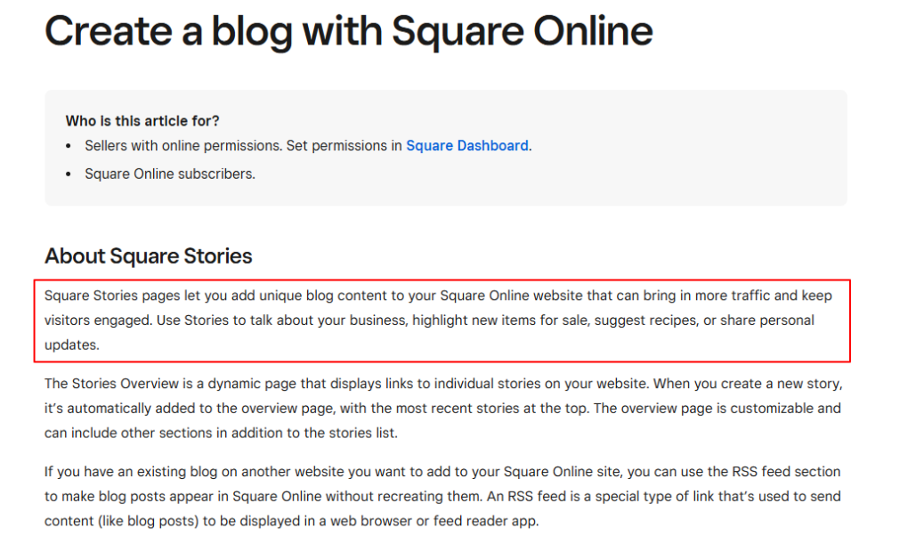The height and width of the screenshot is (560, 924).
Task: Click the paragraph starting 'The Stories Overview is'
Action: coord(443,408)
